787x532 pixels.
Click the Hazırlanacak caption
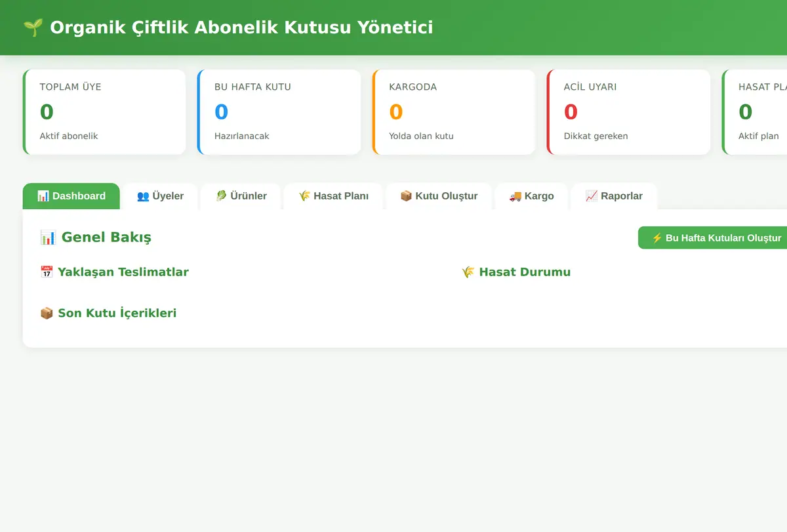(x=242, y=136)
